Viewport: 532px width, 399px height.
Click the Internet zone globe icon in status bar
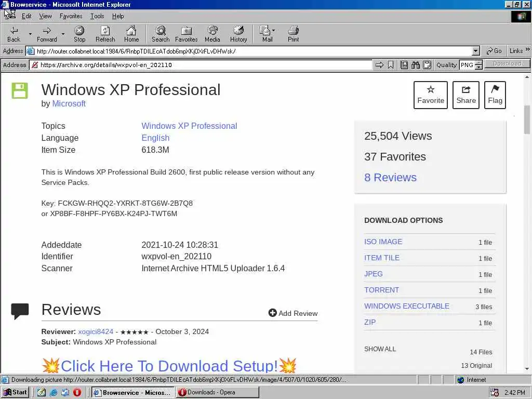click(x=460, y=380)
